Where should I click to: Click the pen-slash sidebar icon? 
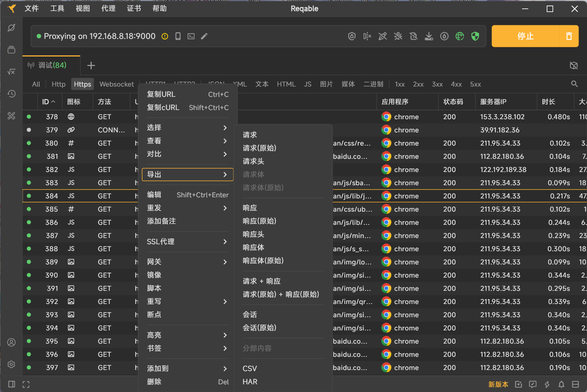(11, 28)
